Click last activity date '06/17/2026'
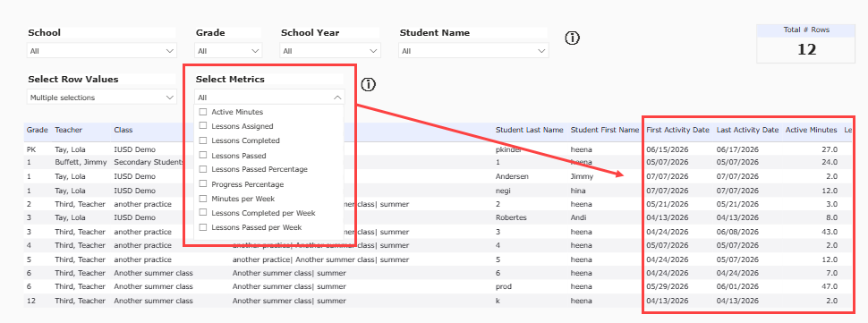The width and height of the screenshot is (868, 323). [x=737, y=149]
